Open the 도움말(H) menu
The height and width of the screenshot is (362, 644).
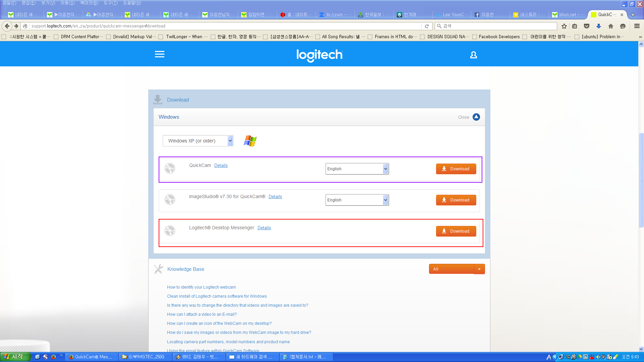point(132,3)
